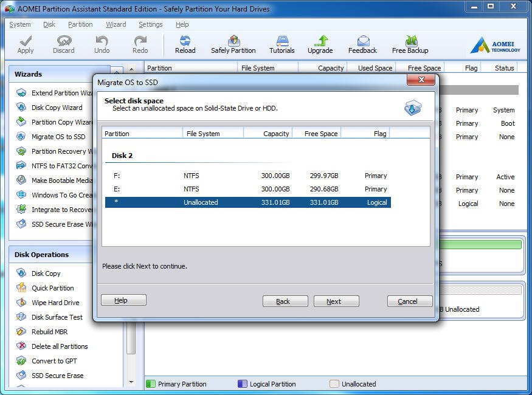Click the green disk usage bar
This screenshot has width=532, height=395.
(480, 244)
